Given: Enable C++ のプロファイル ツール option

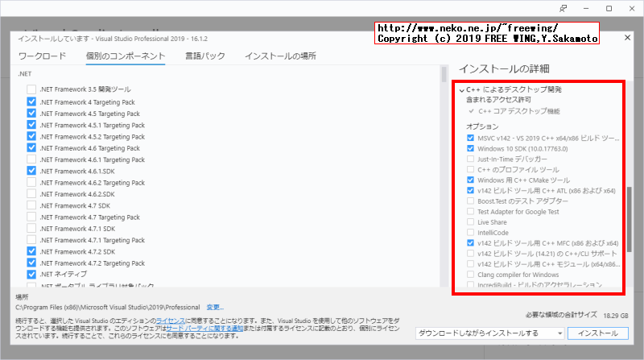Looking at the screenshot, I should [x=470, y=169].
